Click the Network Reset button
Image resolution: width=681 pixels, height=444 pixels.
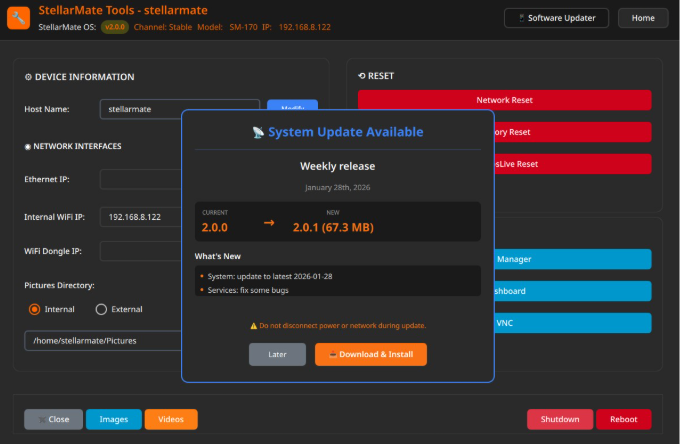pyautogui.click(x=504, y=100)
